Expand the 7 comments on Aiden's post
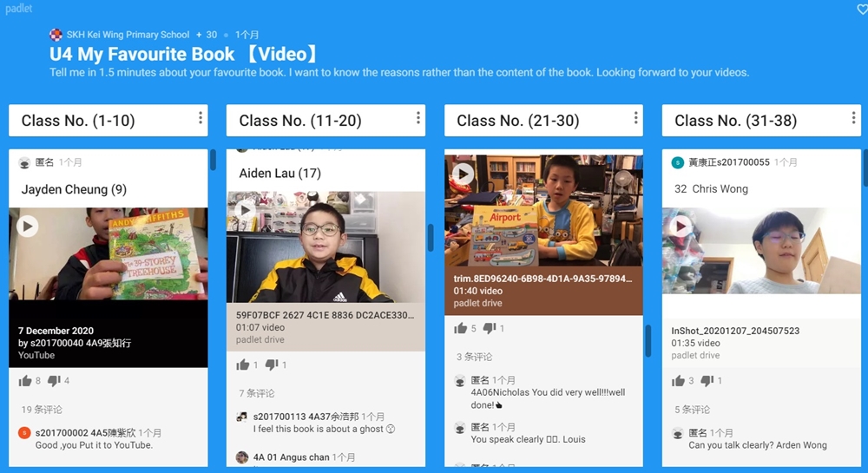This screenshot has width=868, height=473. [256, 393]
